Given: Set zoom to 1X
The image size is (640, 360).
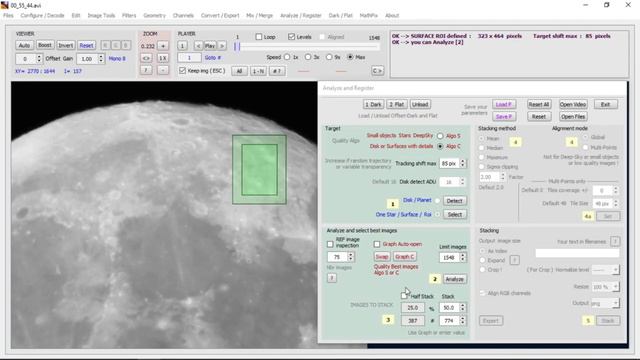Looking at the screenshot, I should pyautogui.click(x=163, y=58).
